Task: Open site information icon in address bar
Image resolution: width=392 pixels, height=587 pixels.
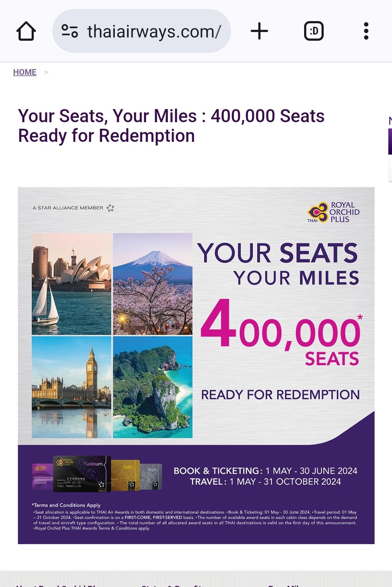Action: click(70, 31)
